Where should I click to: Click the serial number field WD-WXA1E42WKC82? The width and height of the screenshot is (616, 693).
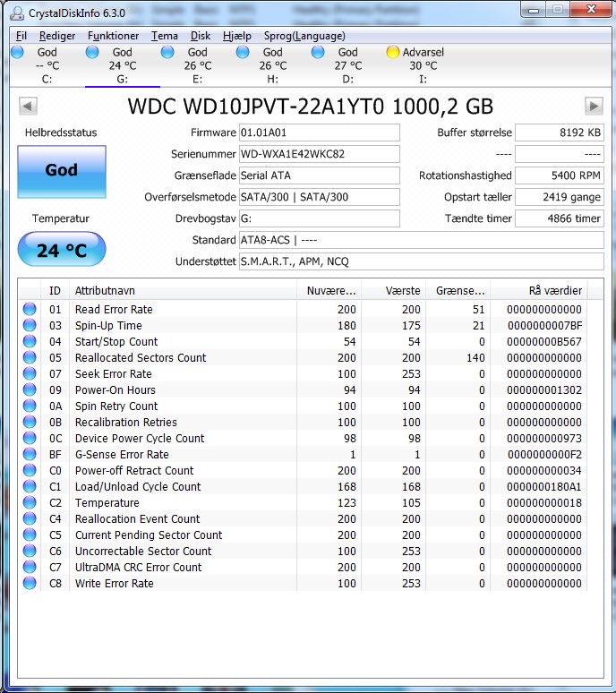point(320,154)
